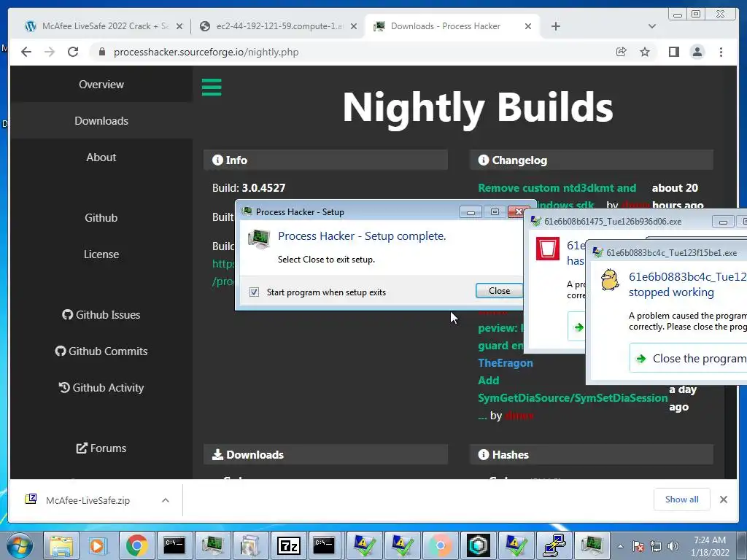Click Show all downloads button
The height and width of the screenshot is (560, 747).
click(x=682, y=499)
